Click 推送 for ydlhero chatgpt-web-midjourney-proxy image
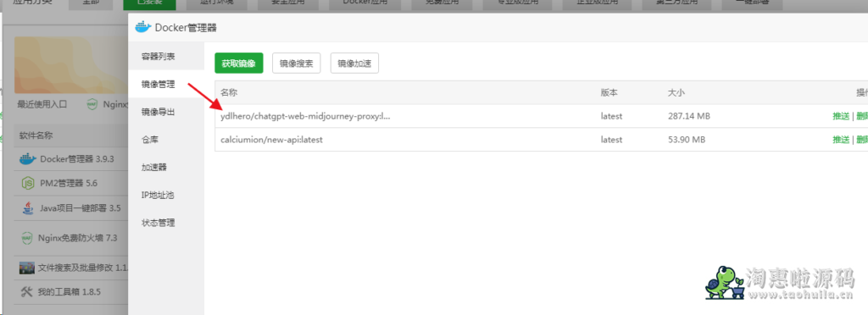 click(841, 116)
